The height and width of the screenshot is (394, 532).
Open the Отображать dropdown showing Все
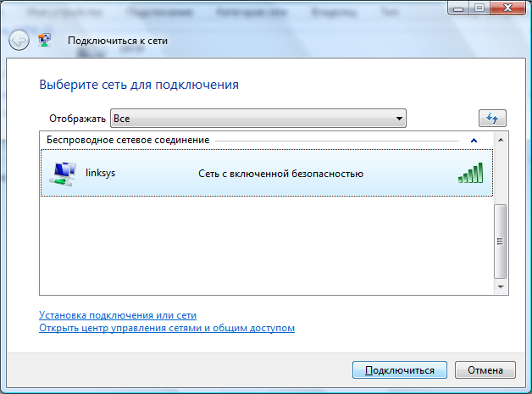point(258,118)
